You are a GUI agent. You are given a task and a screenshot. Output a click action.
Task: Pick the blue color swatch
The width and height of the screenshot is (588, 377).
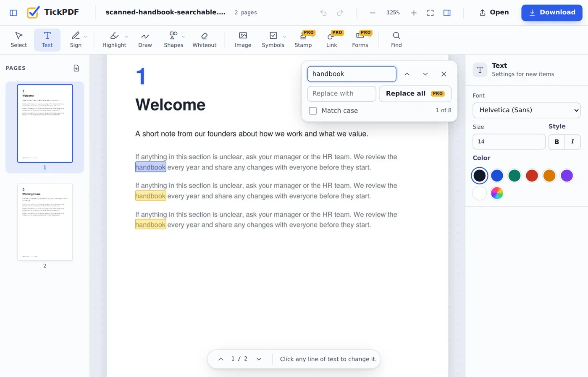click(x=497, y=176)
